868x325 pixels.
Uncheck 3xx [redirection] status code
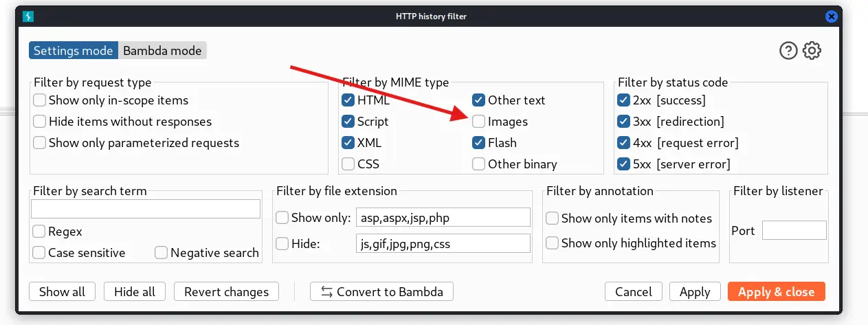[x=623, y=122]
